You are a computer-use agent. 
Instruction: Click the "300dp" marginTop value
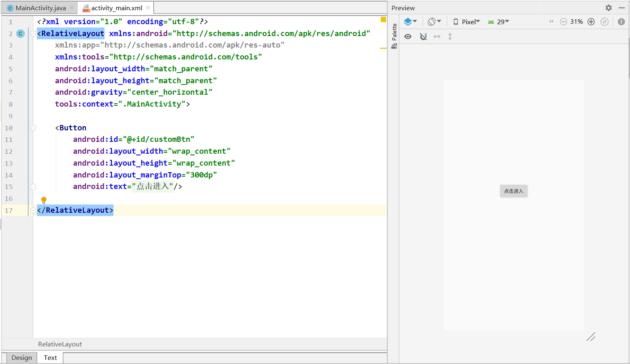201,175
